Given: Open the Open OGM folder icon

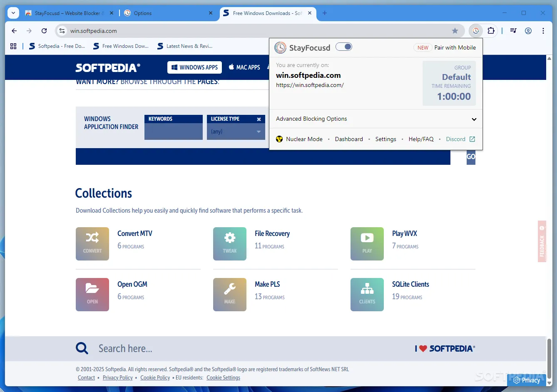Looking at the screenshot, I should coord(92,295).
